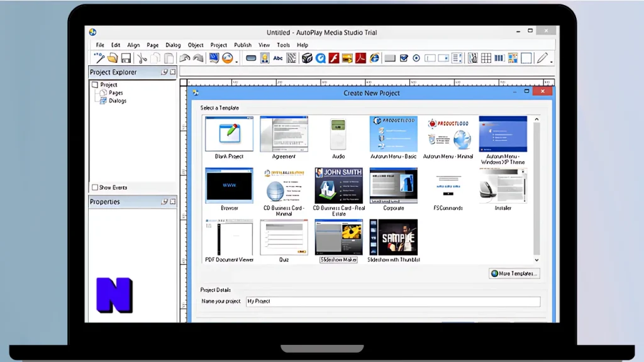Pin the Properties panel
The width and height of the screenshot is (644, 362).
click(164, 202)
